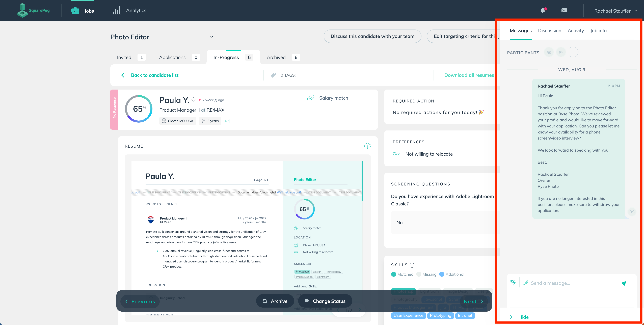This screenshot has width=644, height=325.
Task: Click the User Experience skill tag
Action: [x=409, y=315]
